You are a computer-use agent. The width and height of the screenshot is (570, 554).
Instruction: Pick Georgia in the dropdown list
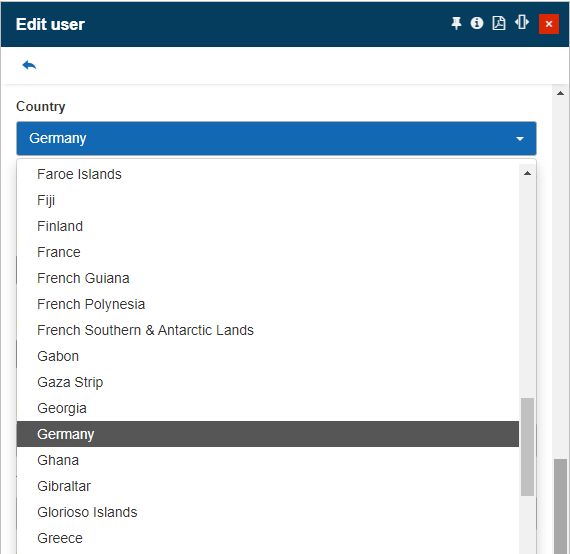click(x=268, y=408)
